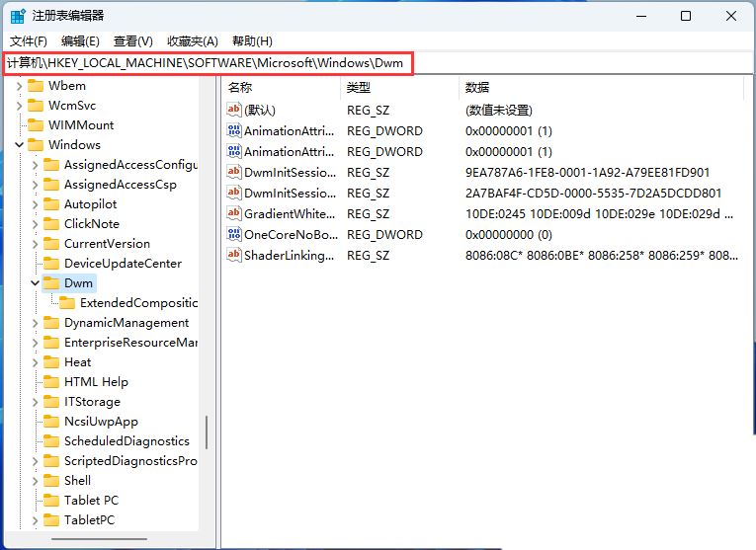756x550 pixels.
Task: Click the open Dwm folder icon
Action: [x=51, y=283]
